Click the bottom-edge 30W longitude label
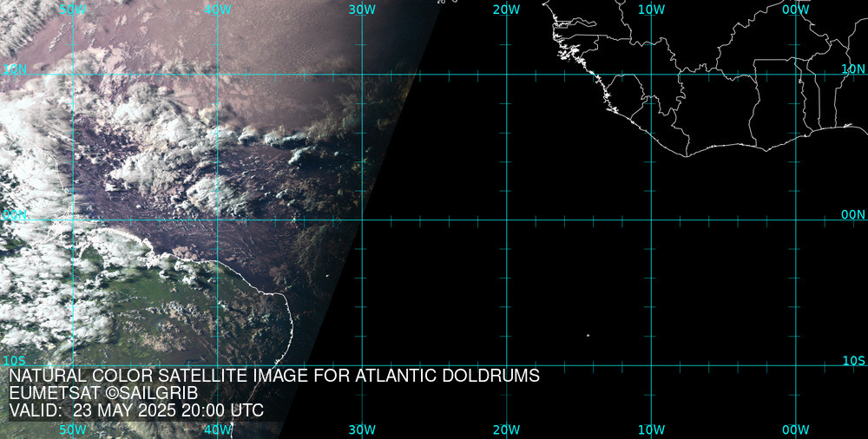This screenshot has height=439, width=868. pos(363,429)
